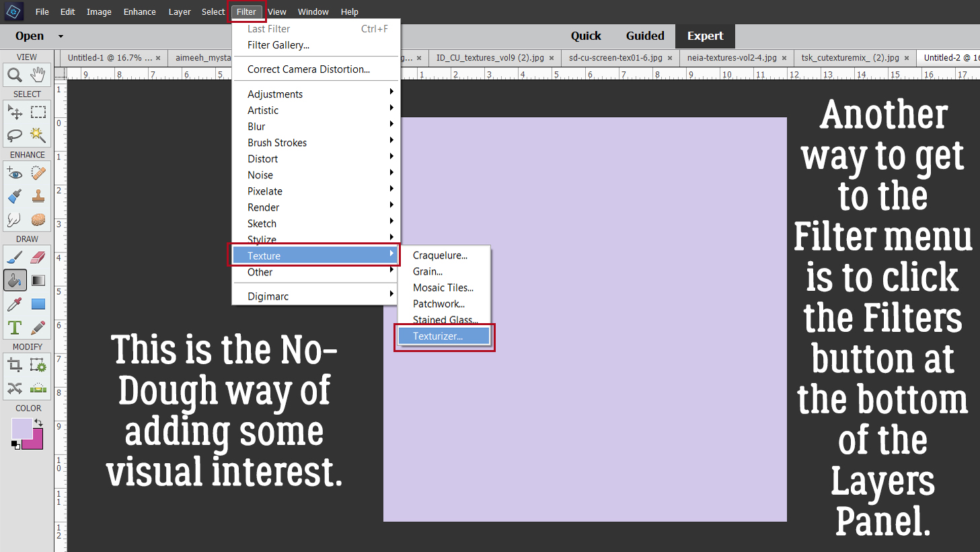This screenshot has height=552, width=980.
Task: Open the dropdown arrow next to Open
Action: (x=61, y=36)
